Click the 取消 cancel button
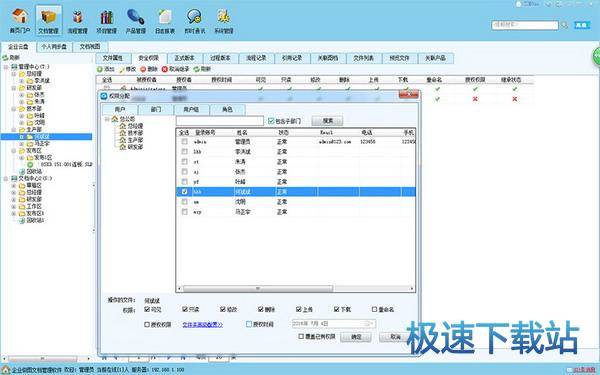The height and width of the screenshot is (375, 600). tap(395, 337)
